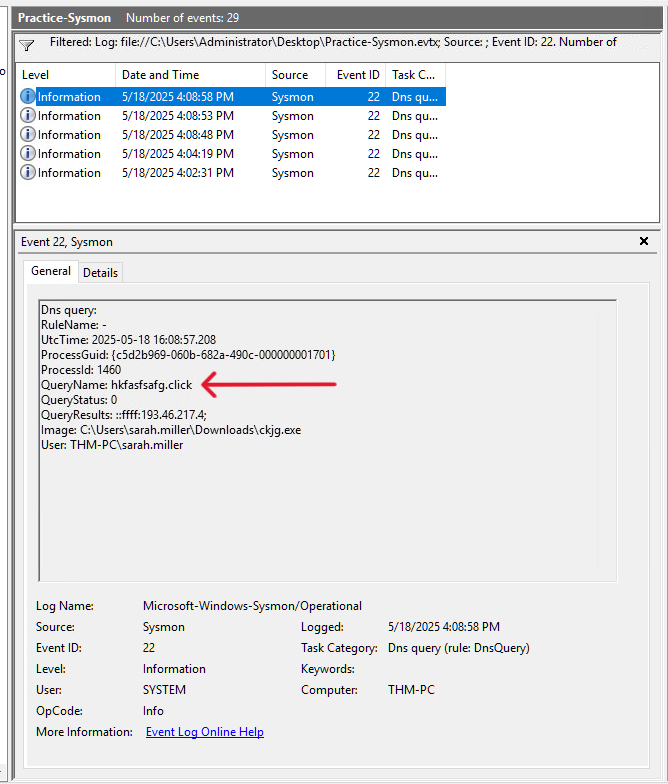This screenshot has width=668, height=784.
Task: Click the ProcessGuid line in event description
Action: coord(187,355)
